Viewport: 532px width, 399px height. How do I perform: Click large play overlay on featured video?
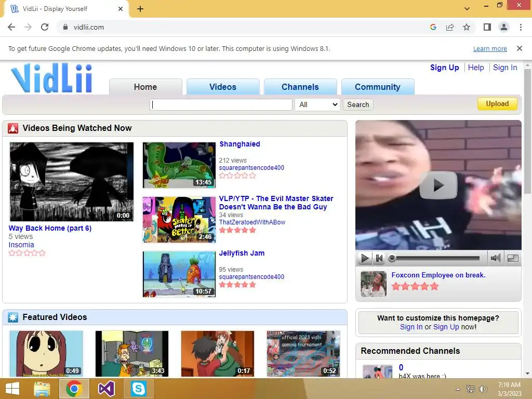point(438,185)
